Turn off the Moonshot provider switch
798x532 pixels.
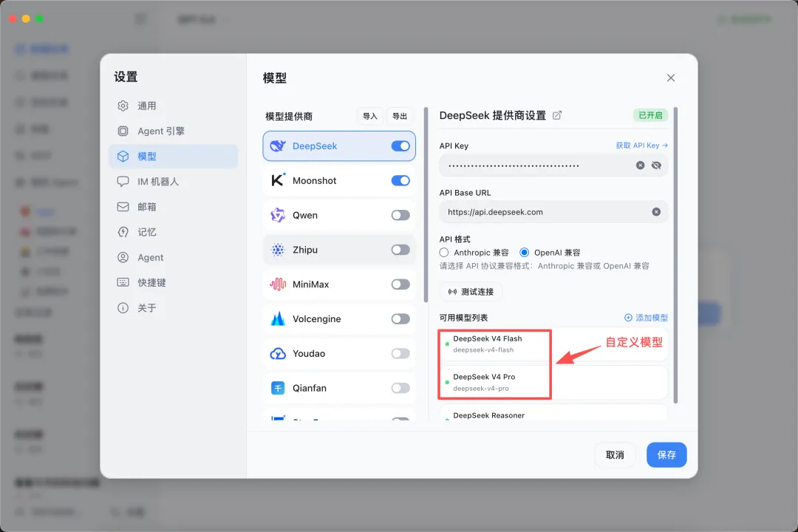pos(400,180)
